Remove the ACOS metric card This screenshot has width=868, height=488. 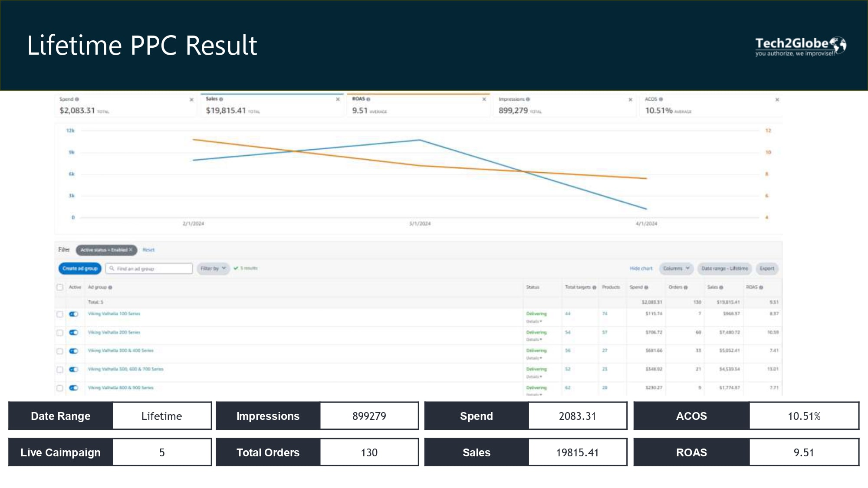(x=777, y=100)
